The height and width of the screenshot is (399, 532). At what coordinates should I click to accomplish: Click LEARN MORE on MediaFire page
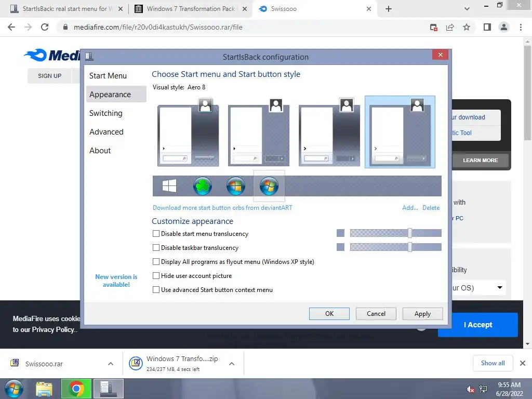pos(481,160)
